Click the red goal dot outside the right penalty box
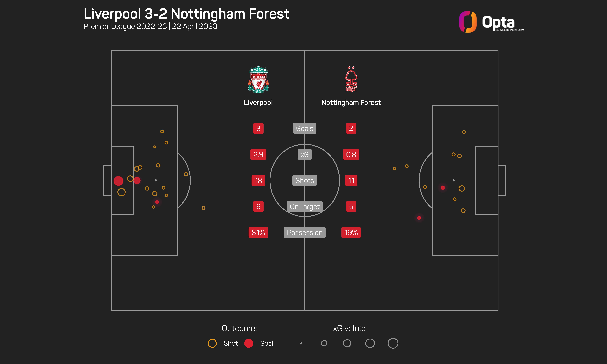 pos(419,218)
